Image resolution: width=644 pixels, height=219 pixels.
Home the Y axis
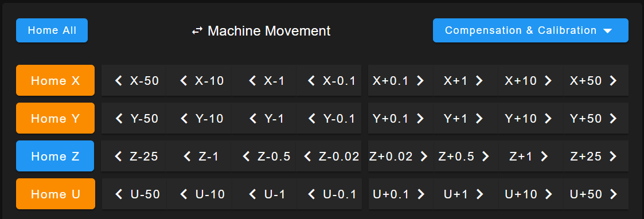click(x=56, y=118)
